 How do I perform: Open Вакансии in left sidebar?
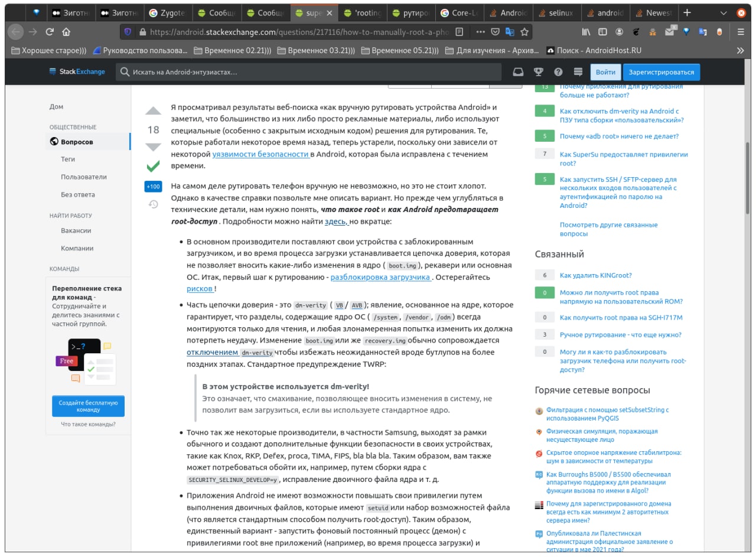click(x=76, y=231)
